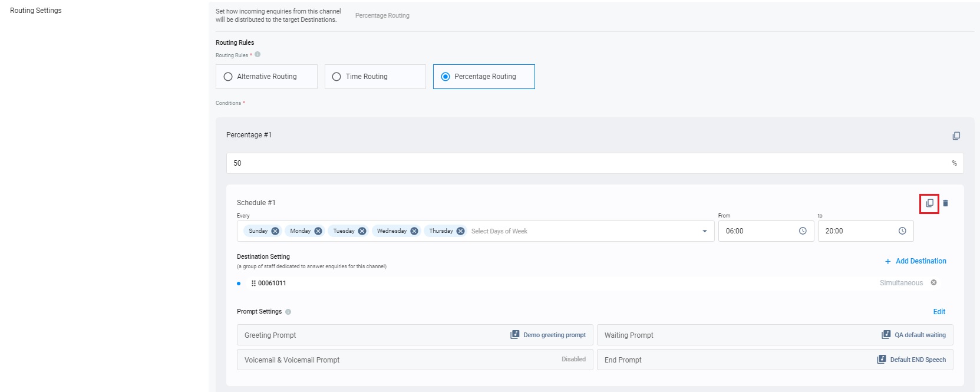Viewport: 980px width, 392px height.
Task: Remove Sunday from the days list
Action: click(x=275, y=231)
